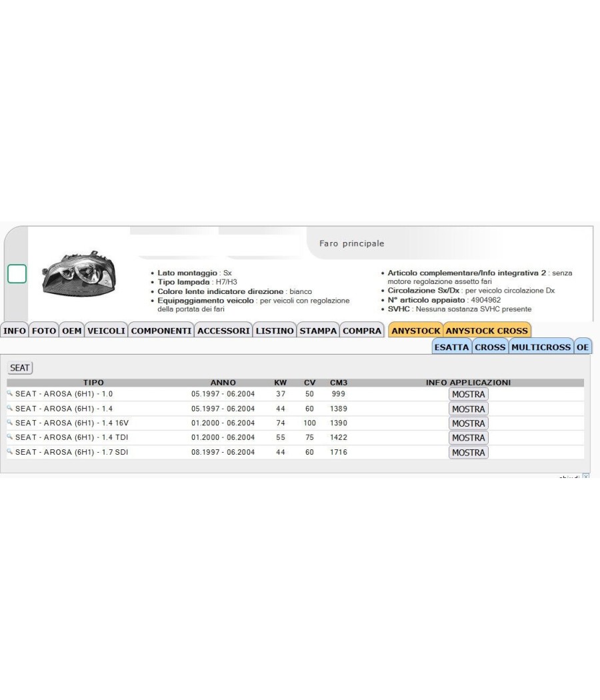Go to the VEICOLI tab
The height and width of the screenshot is (700, 600).
click(106, 331)
